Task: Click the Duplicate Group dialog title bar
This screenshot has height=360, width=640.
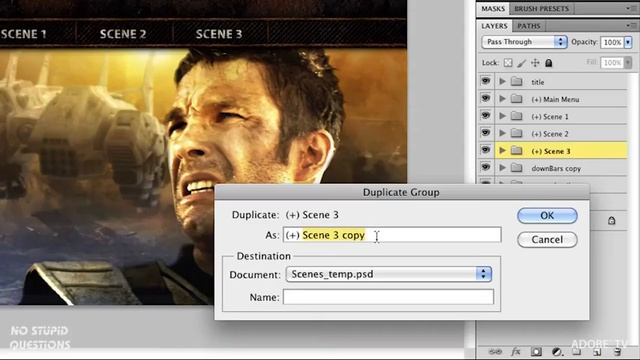Action: [402, 192]
